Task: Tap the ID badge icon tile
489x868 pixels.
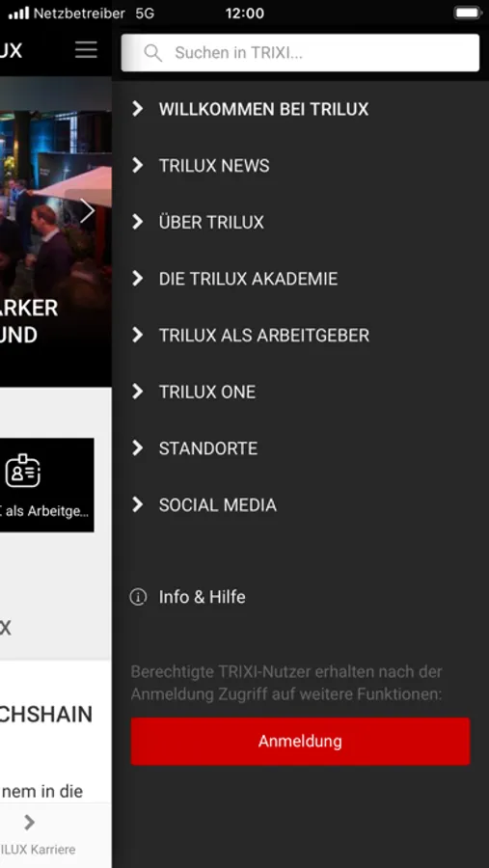Action: pos(23,471)
